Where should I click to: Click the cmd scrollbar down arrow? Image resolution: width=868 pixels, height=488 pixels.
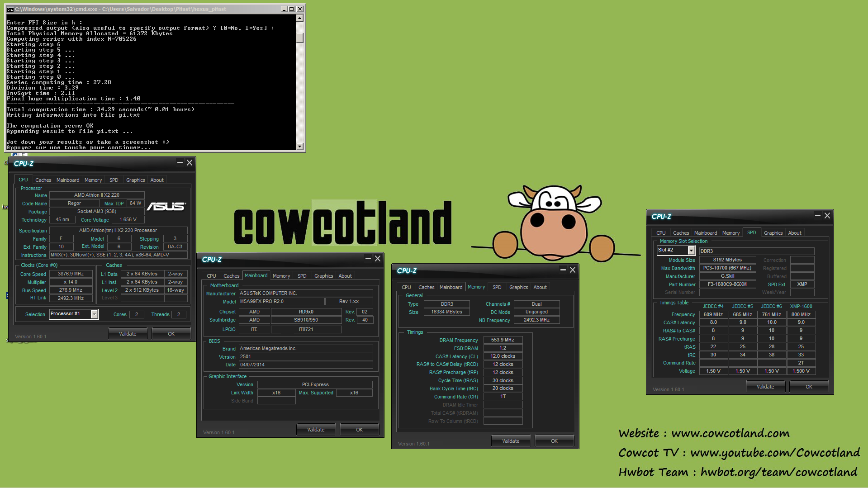(x=299, y=146)
